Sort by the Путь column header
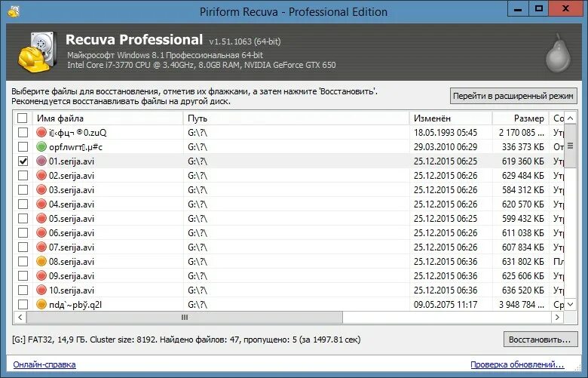588x378 pixels. (x=296, y=118)
